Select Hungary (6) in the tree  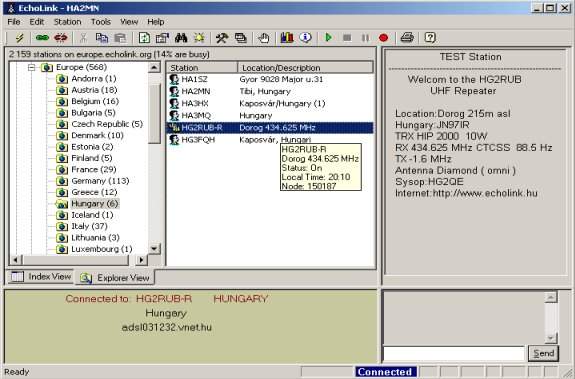coord(95,203)
